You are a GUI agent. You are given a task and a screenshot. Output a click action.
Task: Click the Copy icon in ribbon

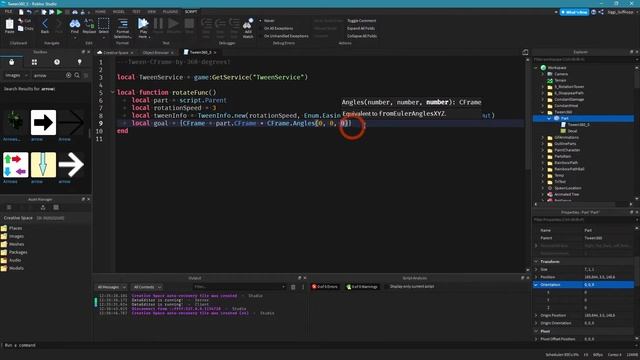(x=21, y=29)
